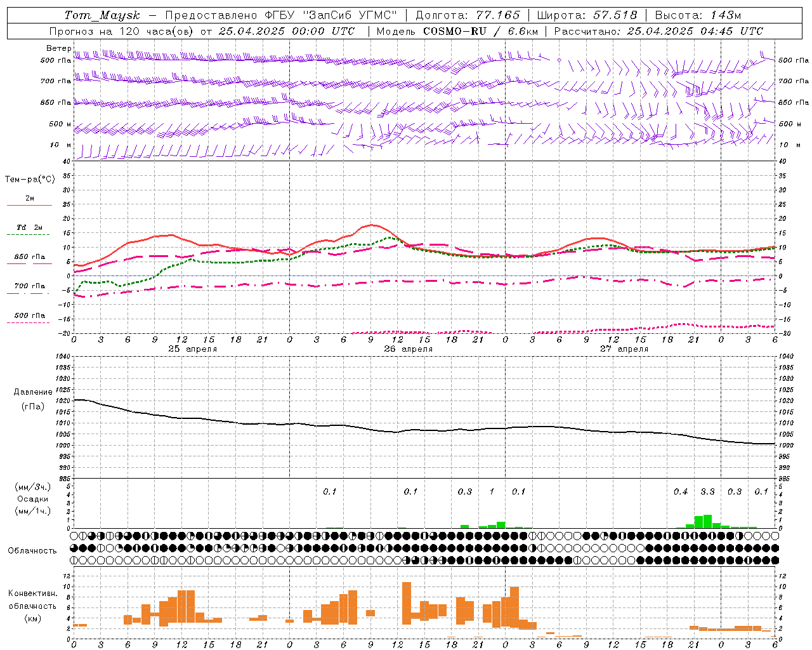
Task: Click the 0.4 precipitation total value
Action: [681, 491]
